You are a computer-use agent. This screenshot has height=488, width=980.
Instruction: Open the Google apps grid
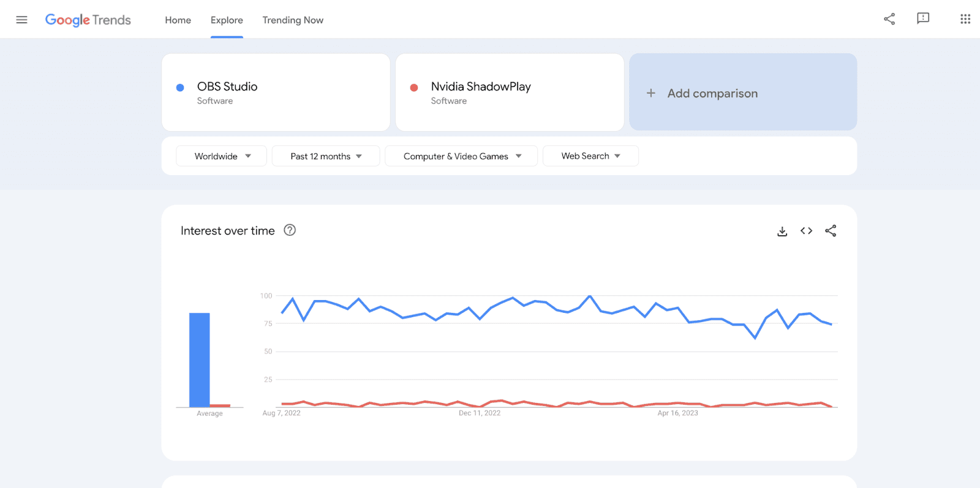pyautogui.click(x=965, y=19)
